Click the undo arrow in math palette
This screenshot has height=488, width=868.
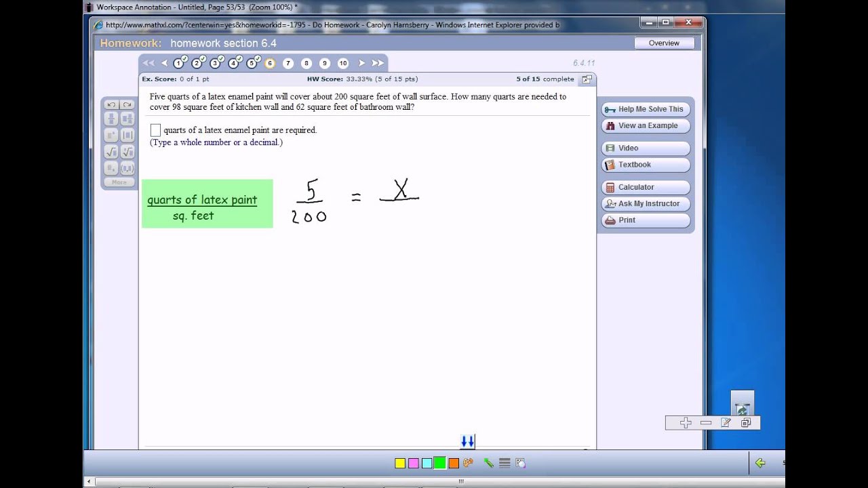coord(111,105)
